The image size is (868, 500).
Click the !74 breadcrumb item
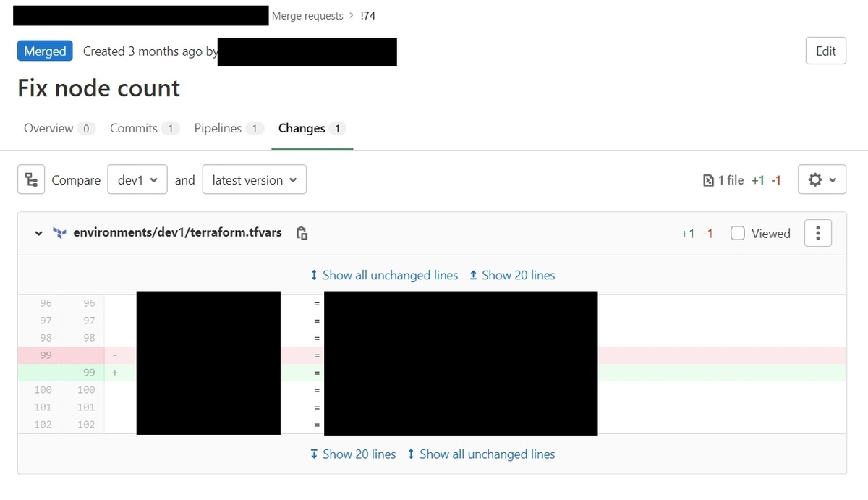click(367, 16)
